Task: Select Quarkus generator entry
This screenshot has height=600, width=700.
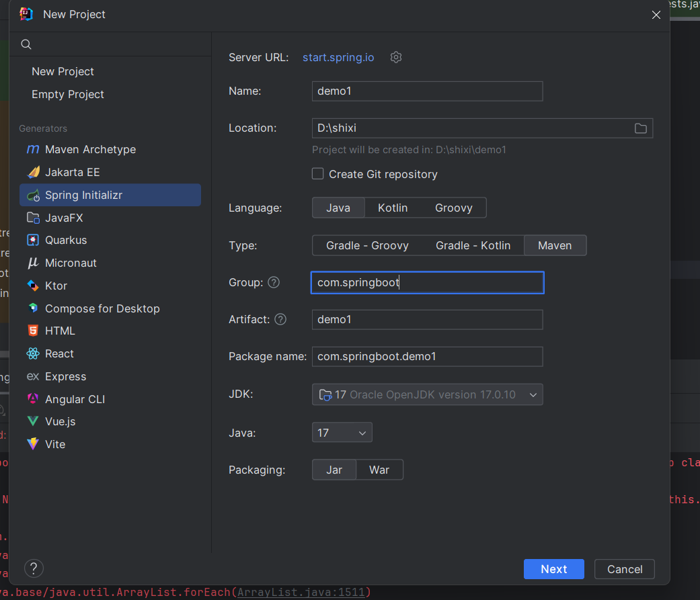Action: pos(110,240)
